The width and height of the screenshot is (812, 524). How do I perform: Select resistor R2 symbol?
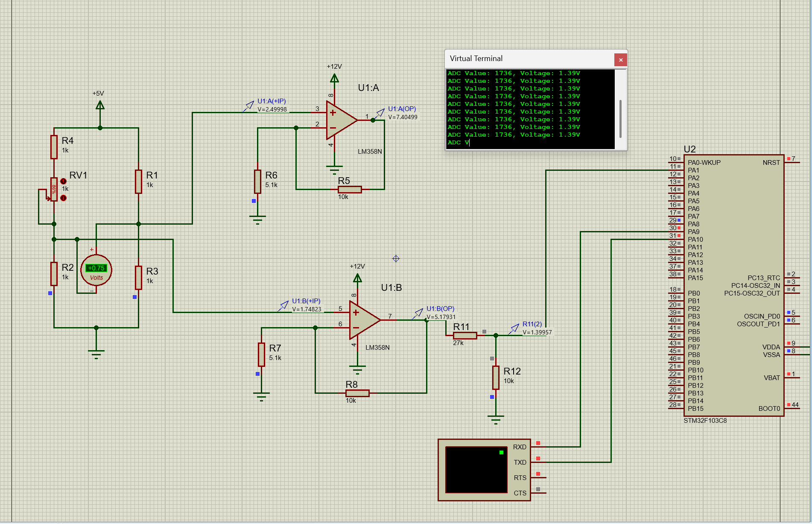click(x=54, y=274)
